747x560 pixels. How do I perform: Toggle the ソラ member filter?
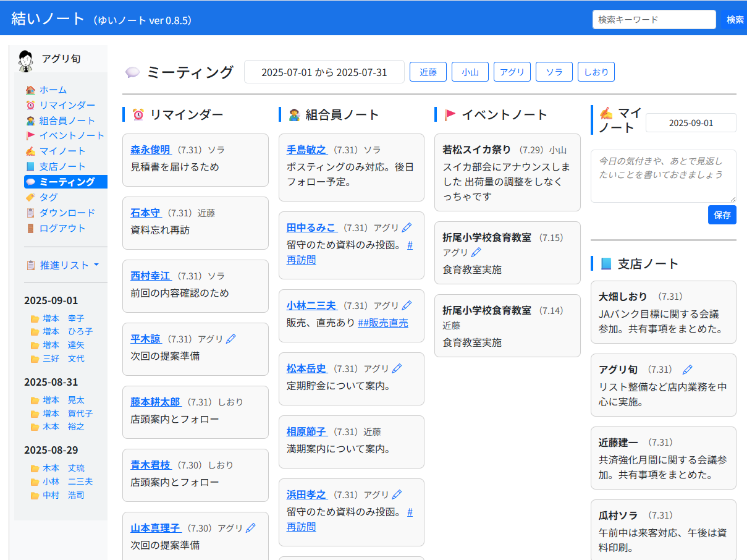click(554, 72)
